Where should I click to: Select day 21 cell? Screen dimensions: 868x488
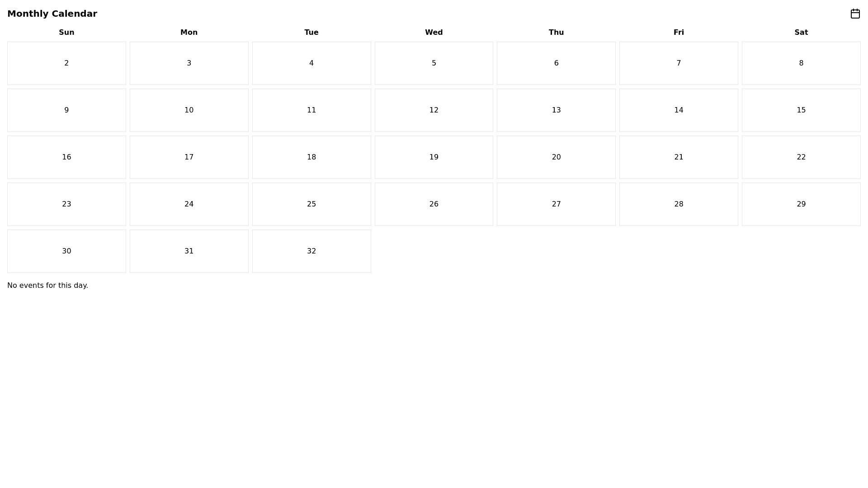click(x=678, y=157)
